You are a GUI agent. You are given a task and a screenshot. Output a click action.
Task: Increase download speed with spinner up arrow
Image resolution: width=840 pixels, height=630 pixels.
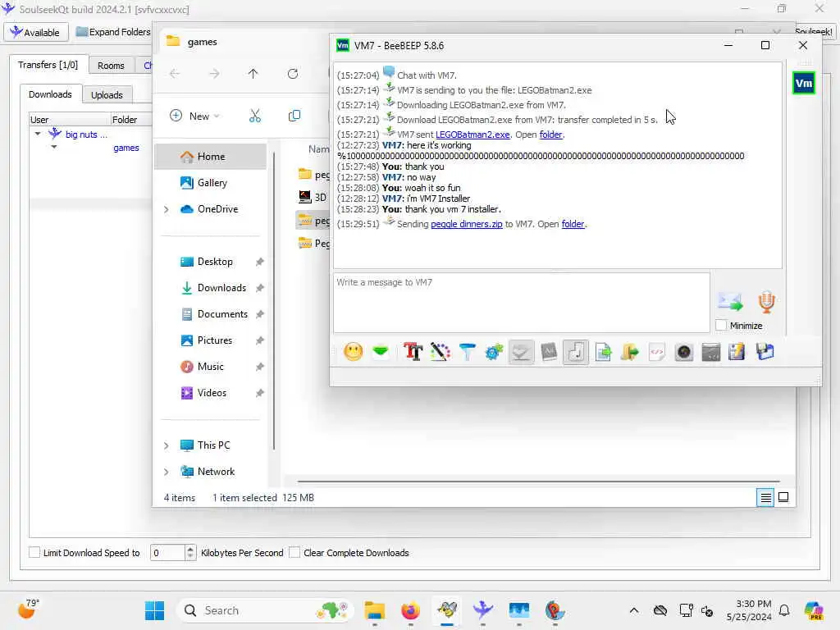[x=190, y=549]
